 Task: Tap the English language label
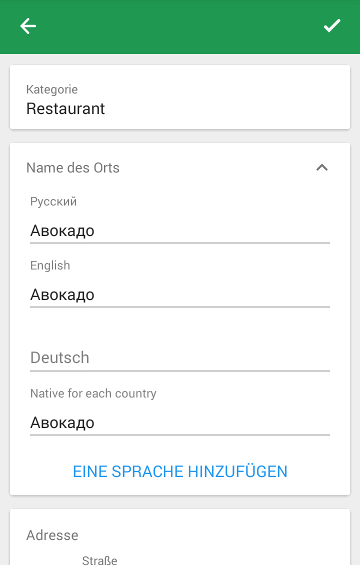point(50,266)
